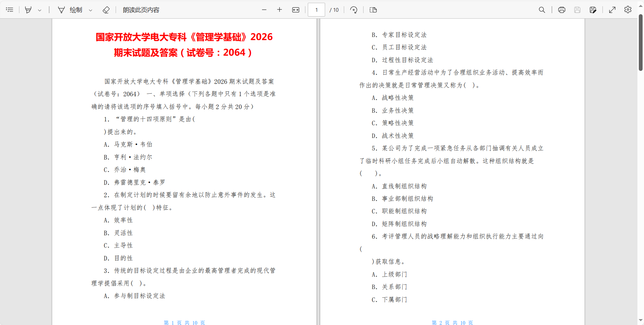Expand highlight color options arrow
This screenshot has height=325, width=644.
40,10
